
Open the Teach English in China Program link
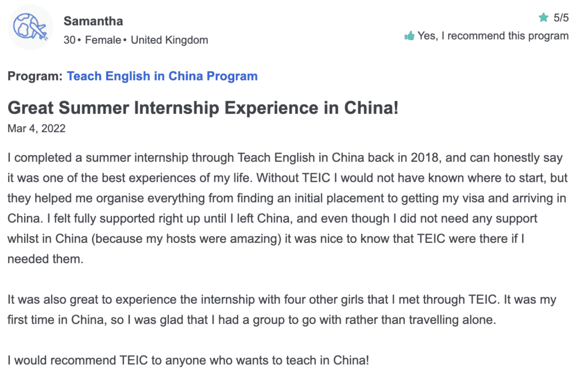(x=162, y=76)
